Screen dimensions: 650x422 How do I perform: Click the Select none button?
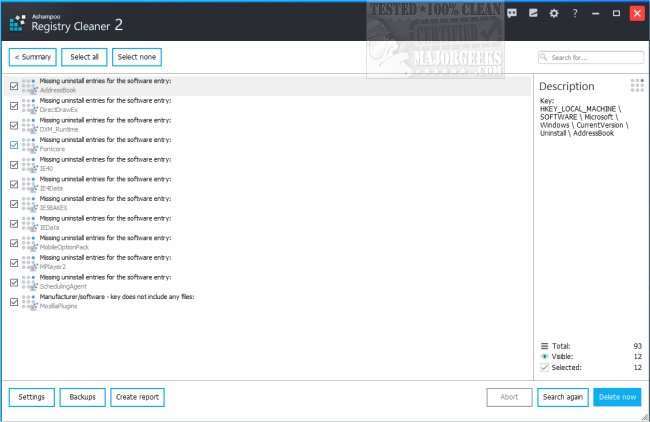pos(137,57)
